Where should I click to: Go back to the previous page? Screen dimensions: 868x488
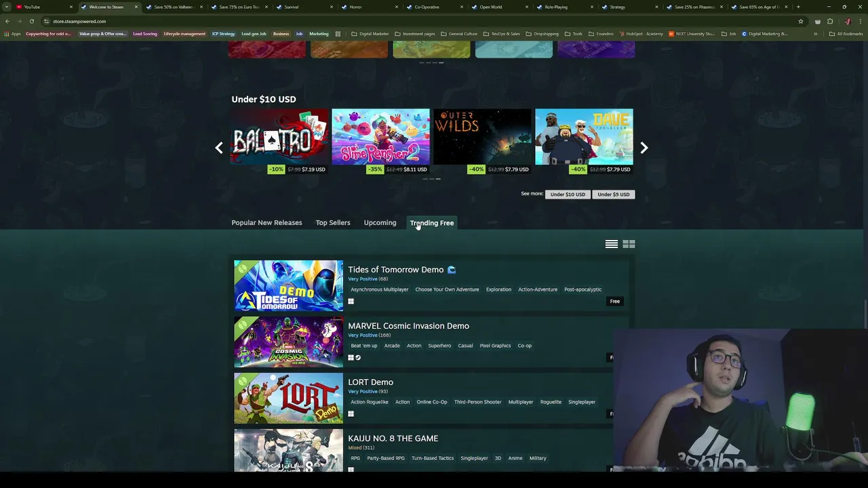pos(7,21)
